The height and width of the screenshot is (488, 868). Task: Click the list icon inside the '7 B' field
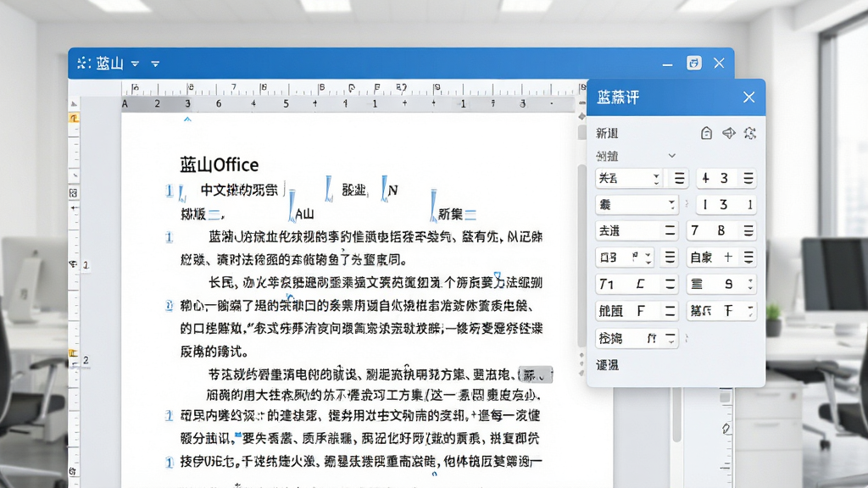pyautogui.click(x=748, y=230)
